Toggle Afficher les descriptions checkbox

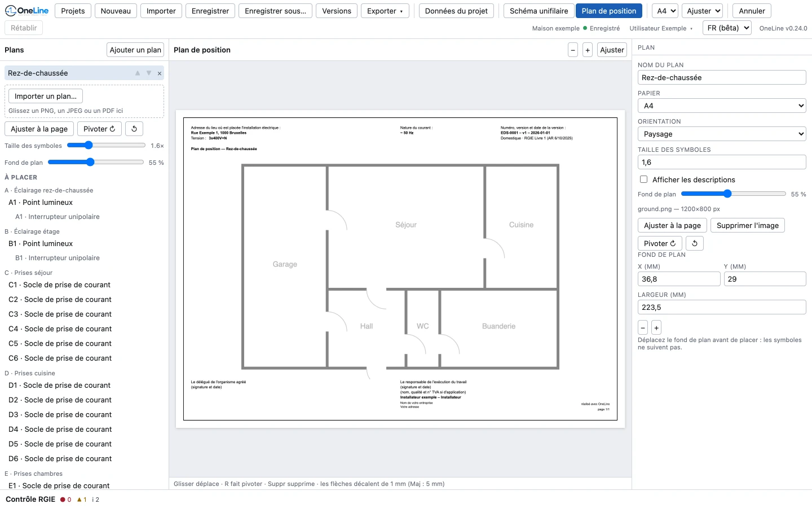click(643, 179)
